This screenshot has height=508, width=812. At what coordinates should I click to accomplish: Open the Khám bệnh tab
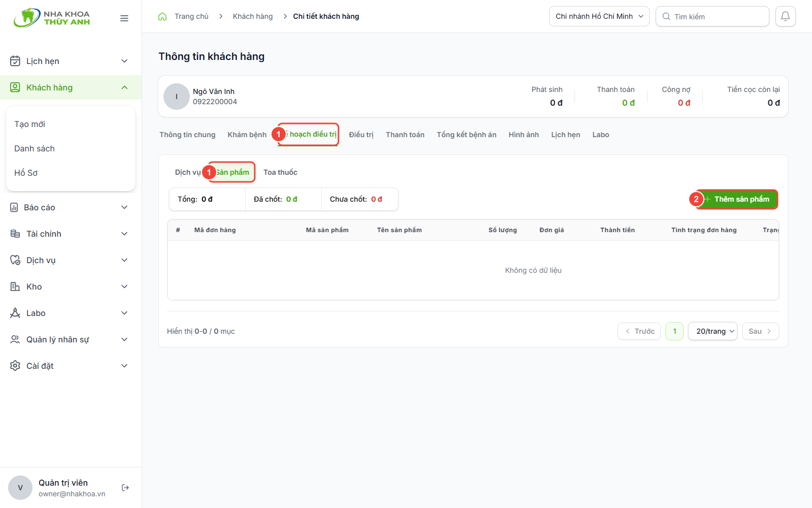(247, 135)
